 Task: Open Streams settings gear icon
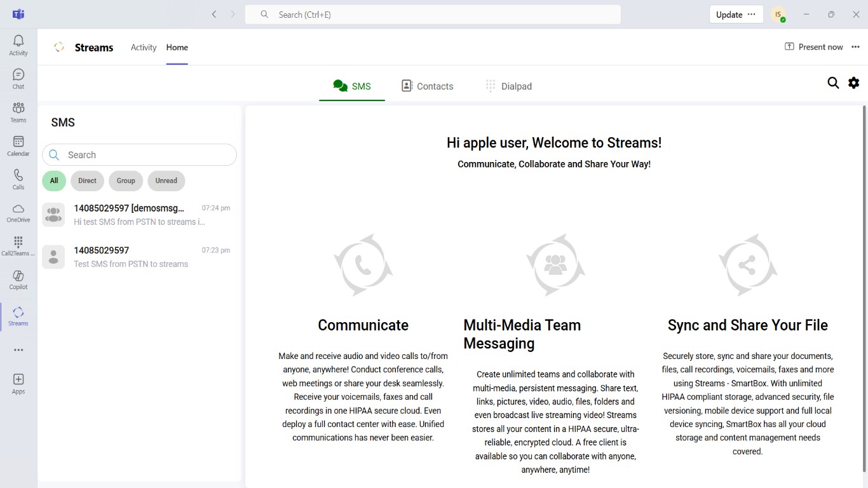click(853, 83)
